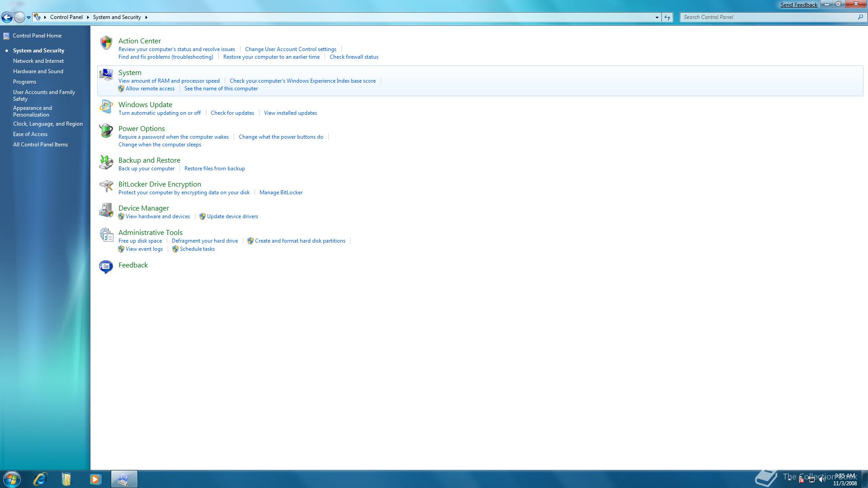Expand the arrow after Control Panel breadcrumb
Screen dimensions: 868x488
[x=88, y=17]
